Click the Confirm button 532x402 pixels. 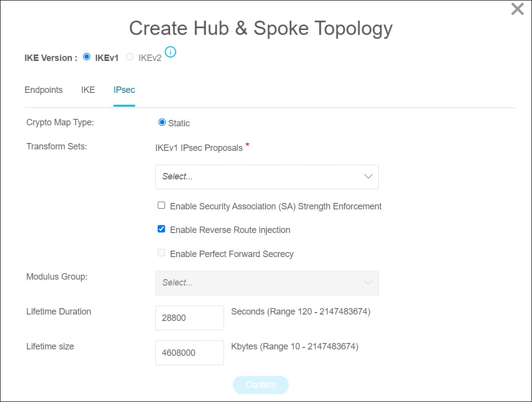(260, 385)
